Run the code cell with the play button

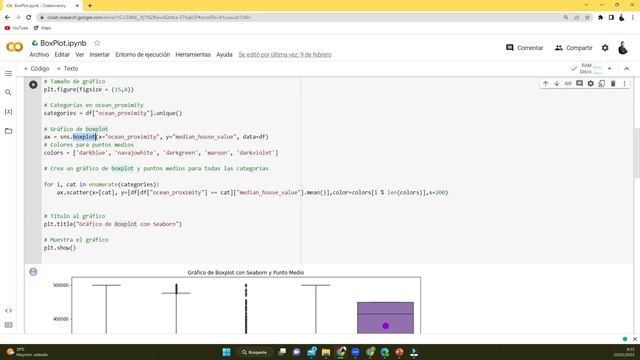[33, 84]
